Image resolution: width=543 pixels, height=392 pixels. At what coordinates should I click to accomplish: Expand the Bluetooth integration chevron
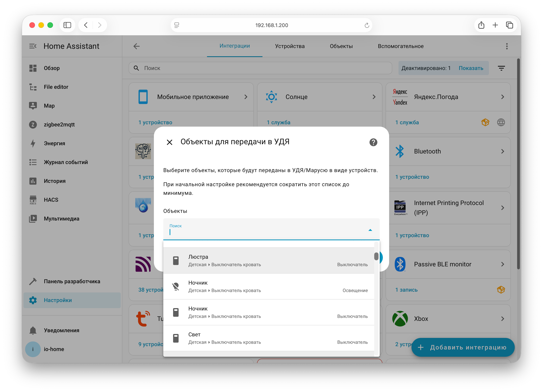(x=503, y=151)
